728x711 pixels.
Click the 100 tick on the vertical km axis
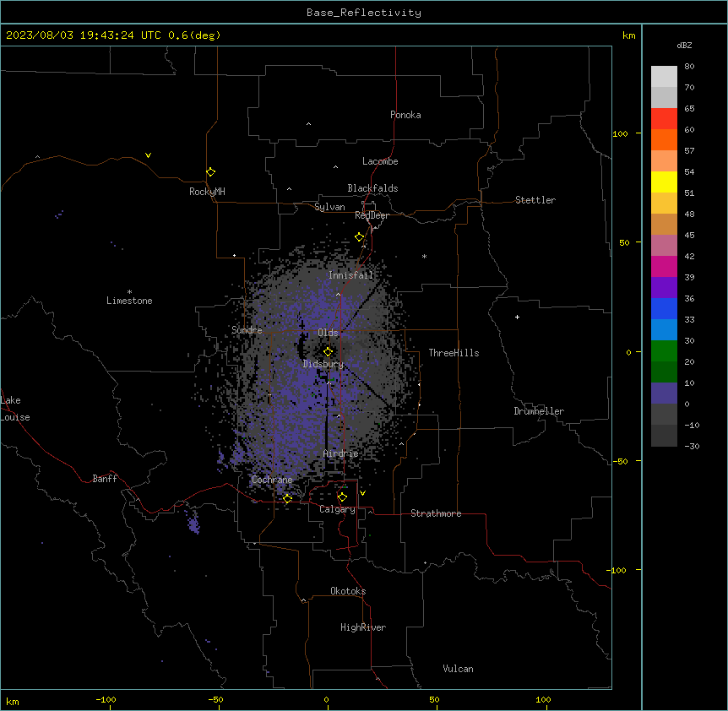click(620, 133)
